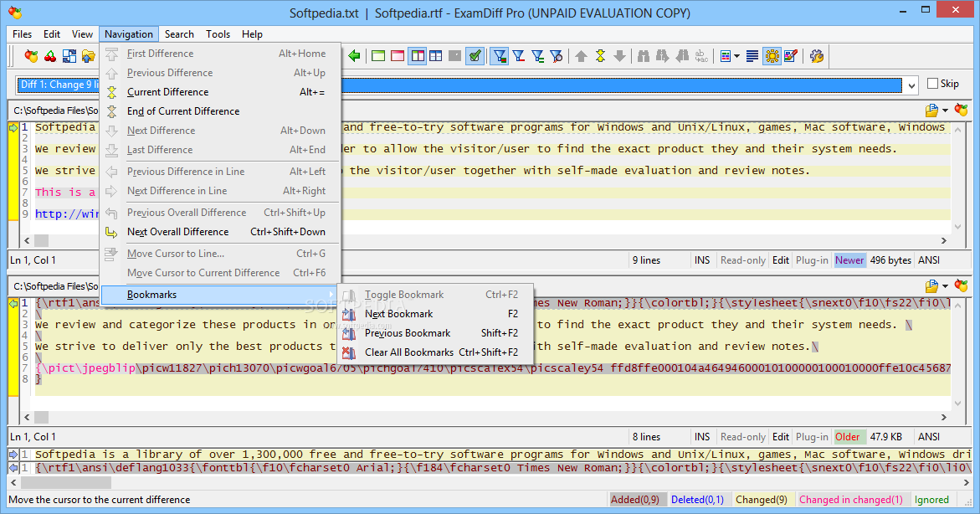Enable the Skip checkbox
The image size is (980, 514).
(933, 84)
